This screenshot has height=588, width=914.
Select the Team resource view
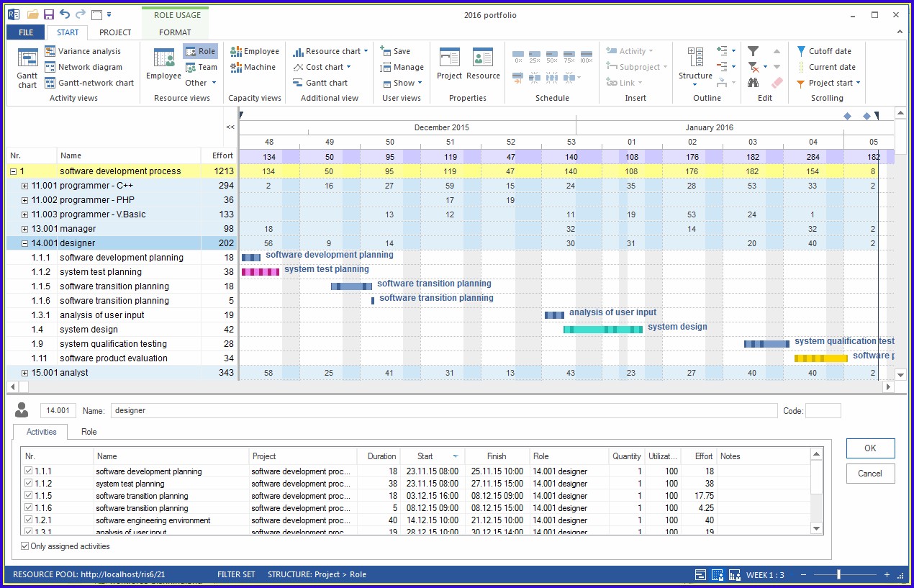click(x=201, y=67)
